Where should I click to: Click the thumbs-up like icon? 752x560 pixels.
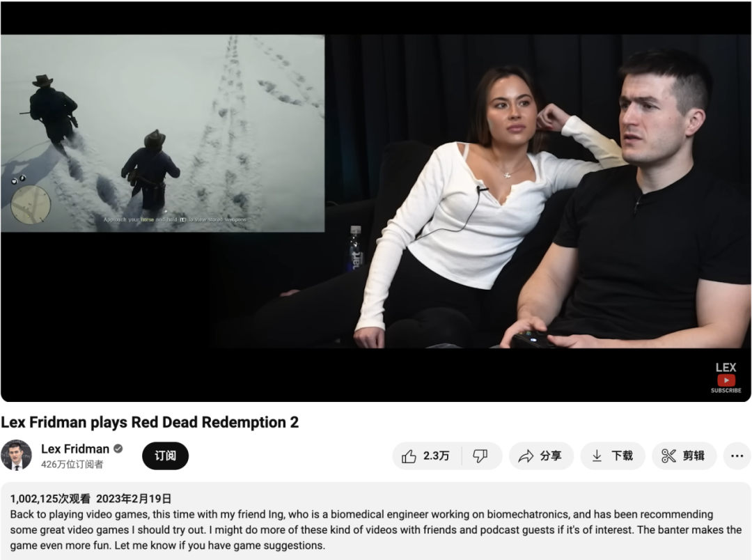click(x=409, y=456)
